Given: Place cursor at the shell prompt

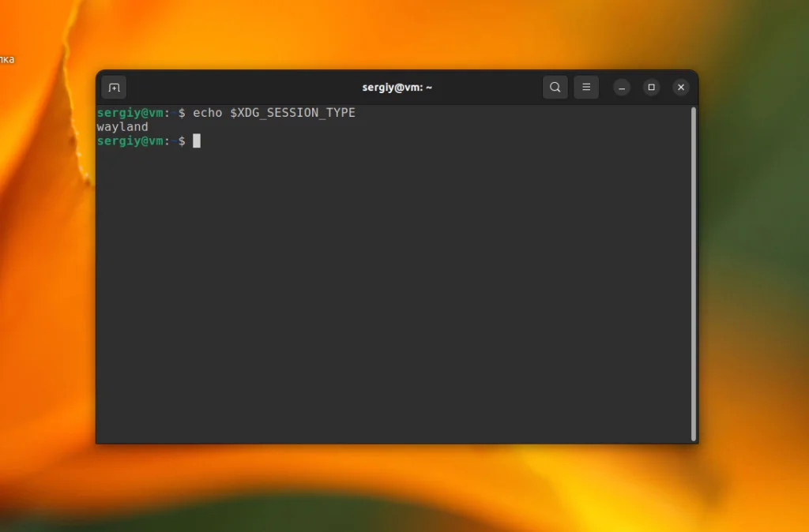Looking at the screenshot, I should click(x=198, y=140).
